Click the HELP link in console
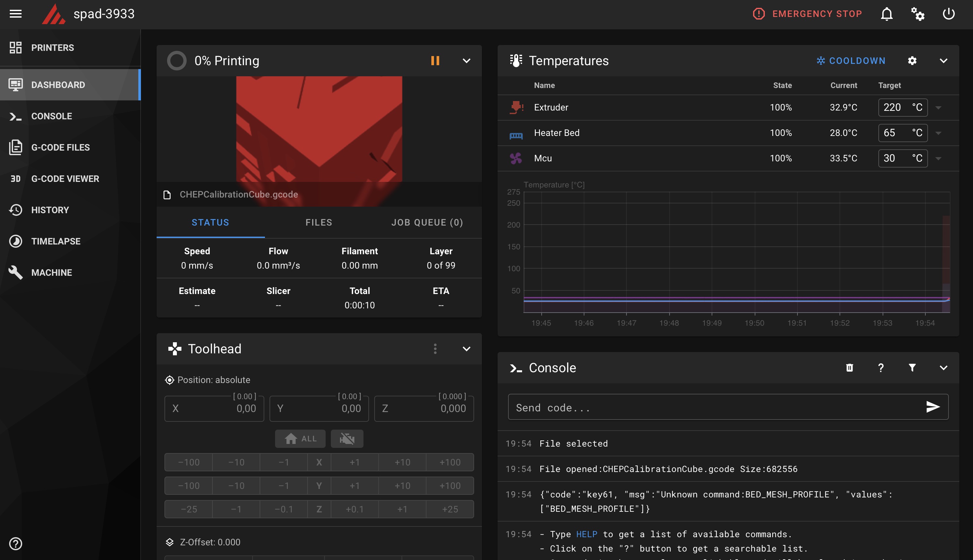Image resolution: width=973 pixels, height=560 pixels. (x=586, y=534)
